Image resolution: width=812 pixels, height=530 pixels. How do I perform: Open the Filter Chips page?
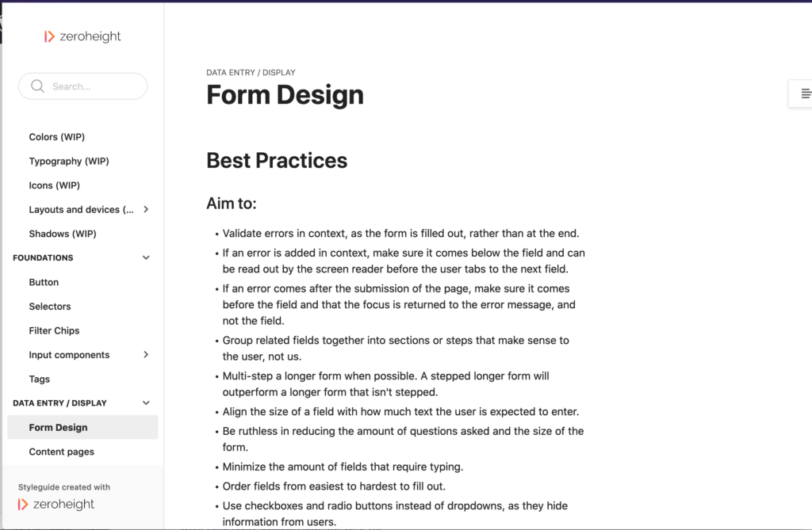click(x=55, y=330)
